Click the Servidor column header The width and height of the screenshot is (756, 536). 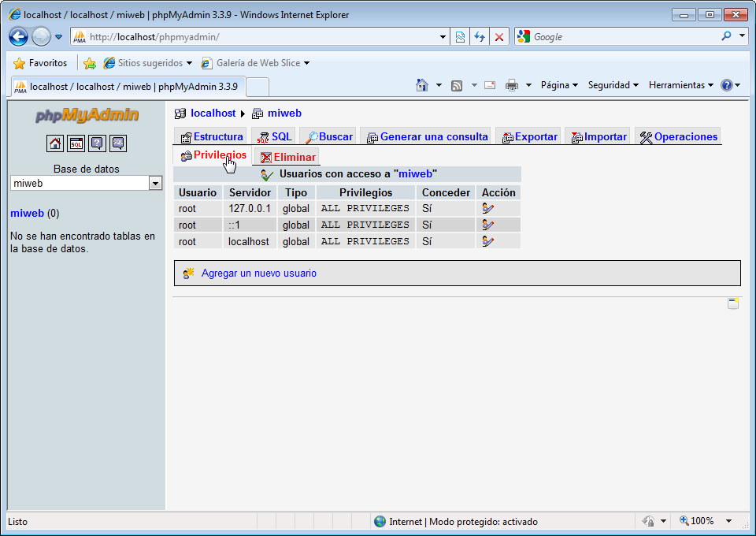tap(250, 192)
